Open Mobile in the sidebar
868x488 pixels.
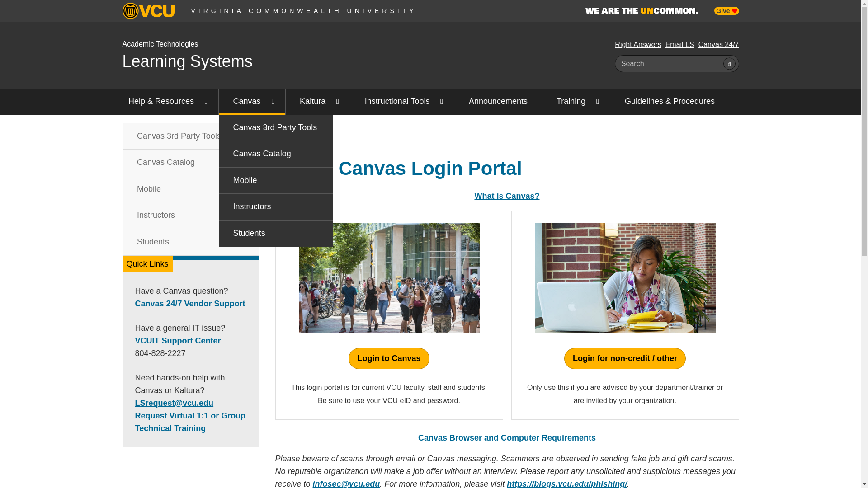[x=171, y=189]
